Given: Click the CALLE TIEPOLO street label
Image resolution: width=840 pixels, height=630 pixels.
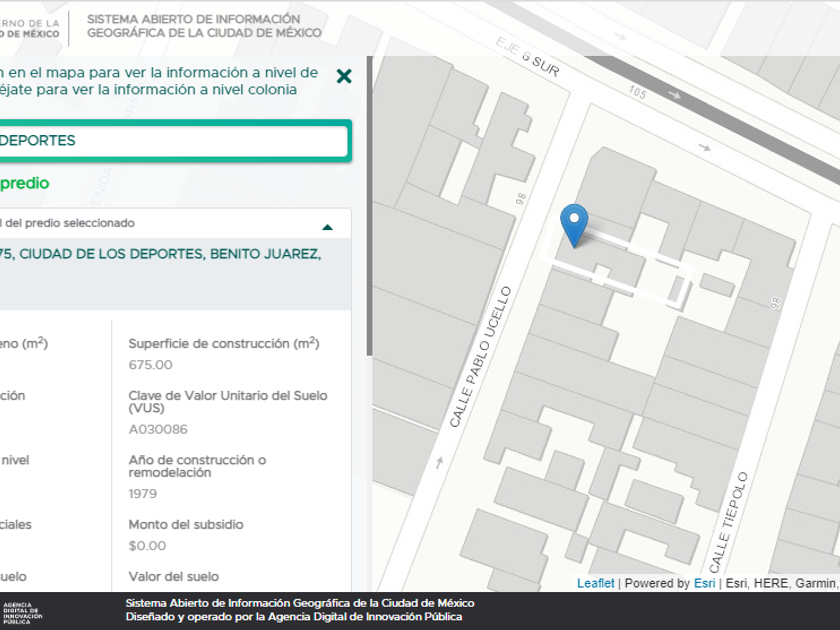Looking at the screenshot, I should tap(728, 522).
